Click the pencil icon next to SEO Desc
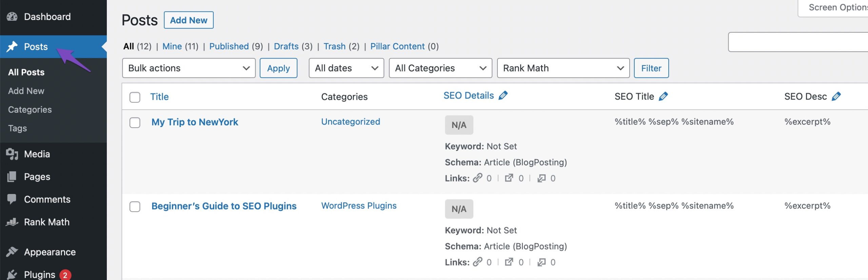This screenshot has height=280, width=868. (836, 96)
